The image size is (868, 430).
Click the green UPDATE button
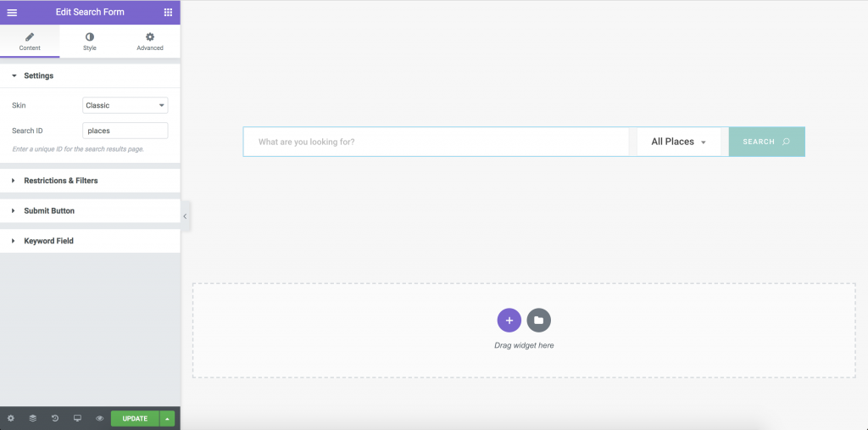(135, 418)
